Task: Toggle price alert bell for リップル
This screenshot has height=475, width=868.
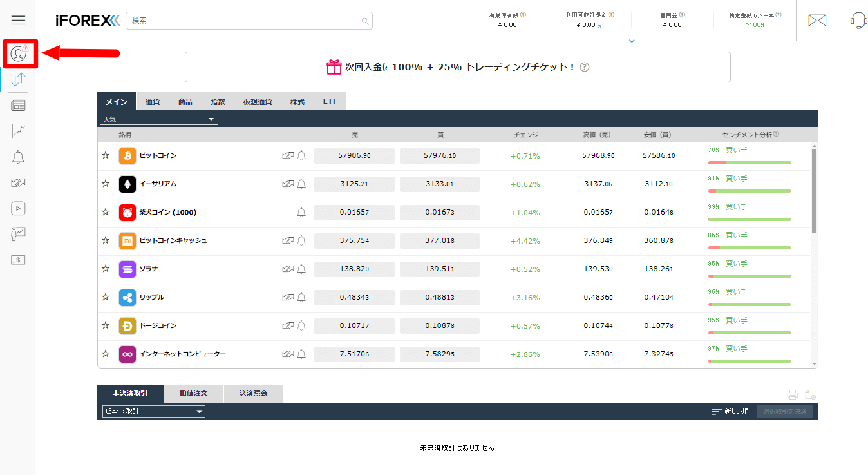Action: coord(301,297)
